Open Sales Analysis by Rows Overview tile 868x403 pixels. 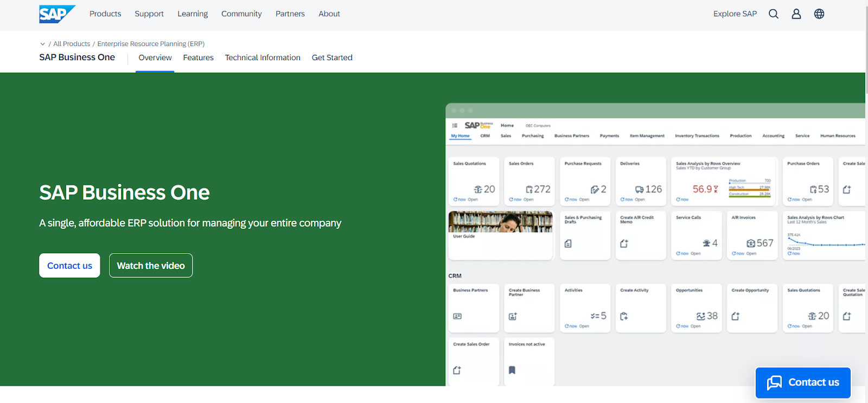pyautogui.click(x=724, y=181)
